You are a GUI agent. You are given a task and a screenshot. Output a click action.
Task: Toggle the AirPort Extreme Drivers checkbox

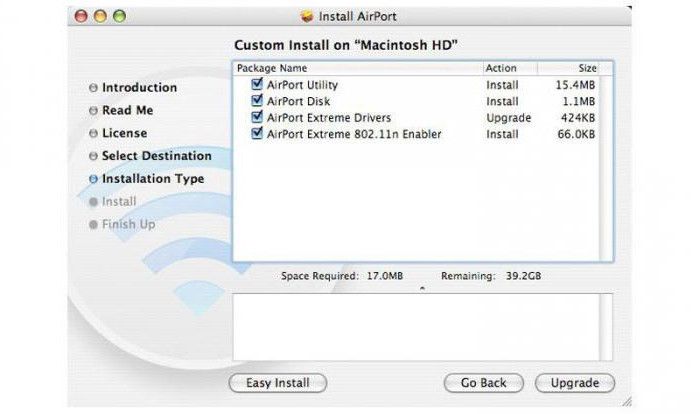pyautogui.click(x=257, y=117)
